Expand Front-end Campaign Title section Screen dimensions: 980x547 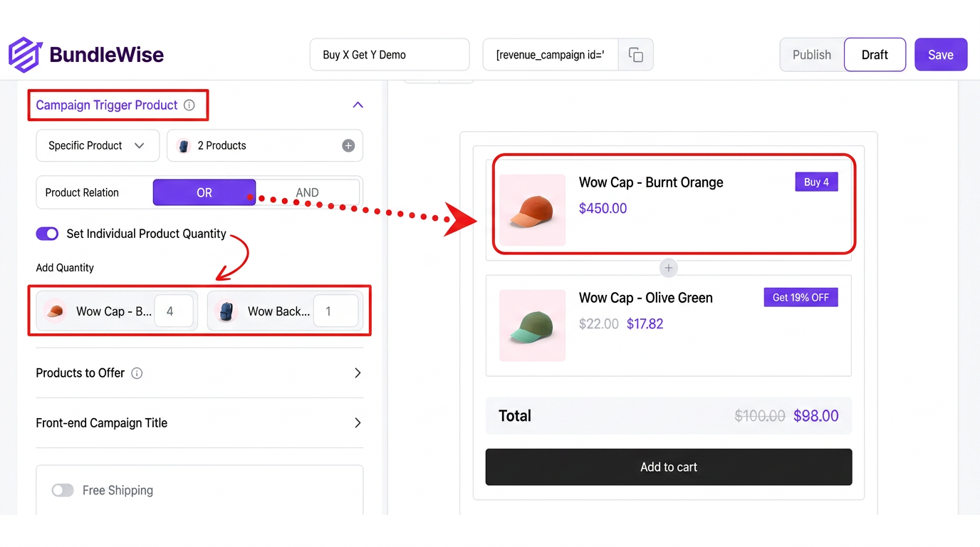coord(358,423)
